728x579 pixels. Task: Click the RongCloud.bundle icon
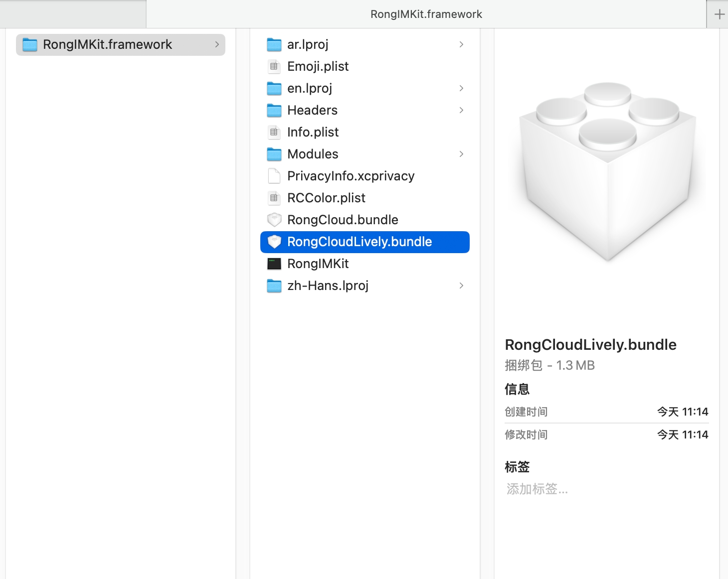tap(274, 220)
